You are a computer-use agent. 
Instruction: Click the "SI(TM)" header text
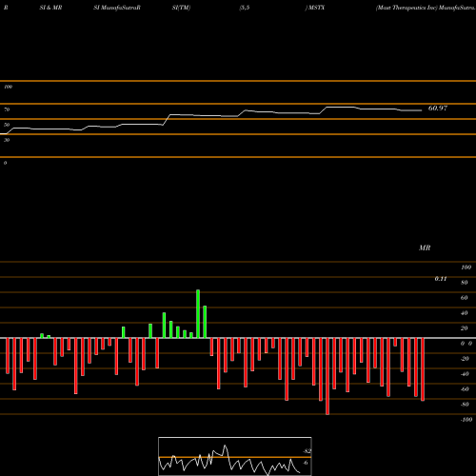point(181,8)
